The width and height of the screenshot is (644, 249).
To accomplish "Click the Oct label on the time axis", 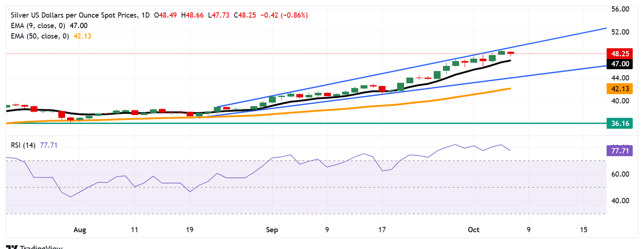I will [x=473, y=230].
